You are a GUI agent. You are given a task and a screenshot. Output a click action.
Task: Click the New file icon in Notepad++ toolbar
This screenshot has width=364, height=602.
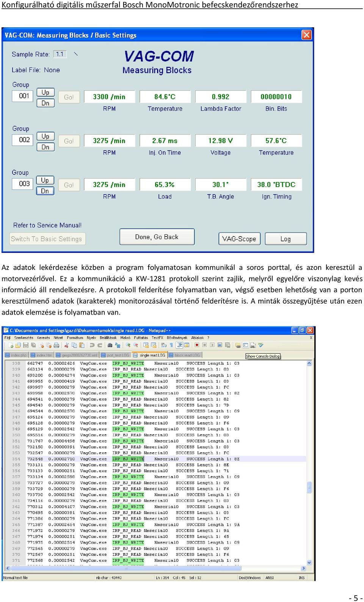click(x=11, y=345)
